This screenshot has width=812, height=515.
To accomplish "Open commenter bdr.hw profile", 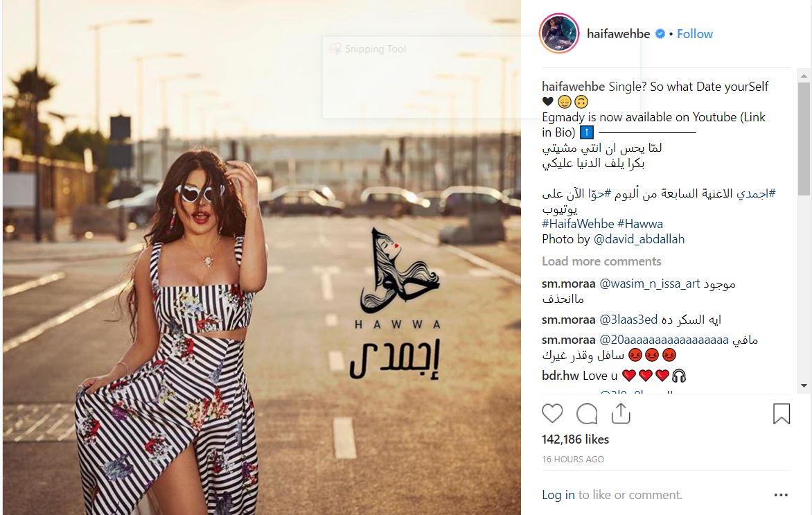I will 560,376.
